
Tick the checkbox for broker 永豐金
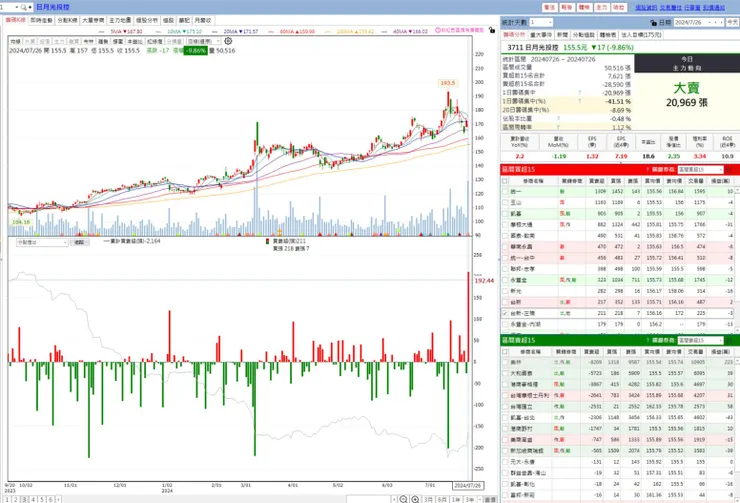[505, 280]
